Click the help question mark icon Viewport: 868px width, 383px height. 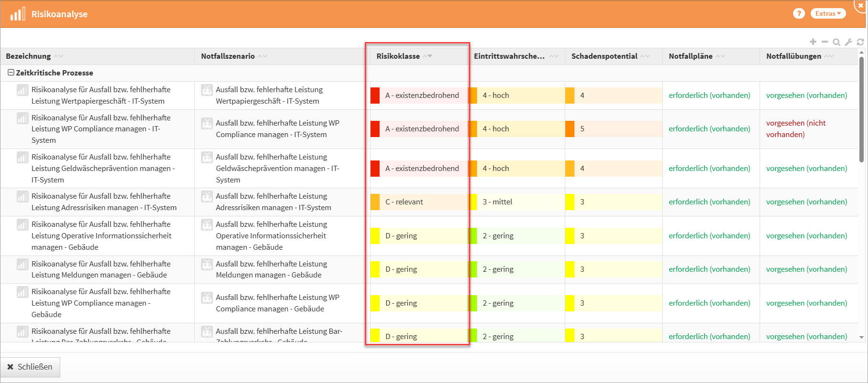799,14
